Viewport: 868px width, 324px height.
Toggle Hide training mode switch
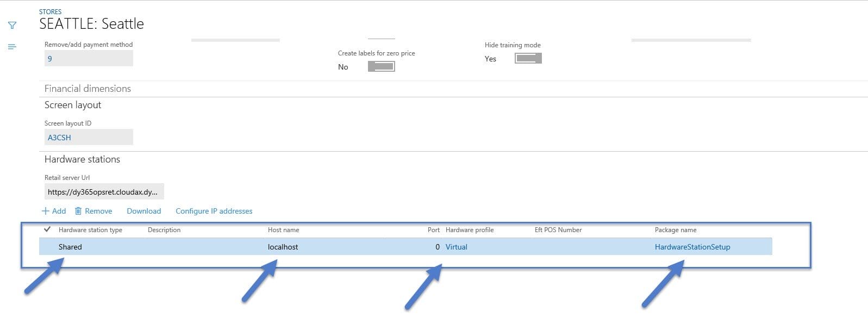(528, 59)
